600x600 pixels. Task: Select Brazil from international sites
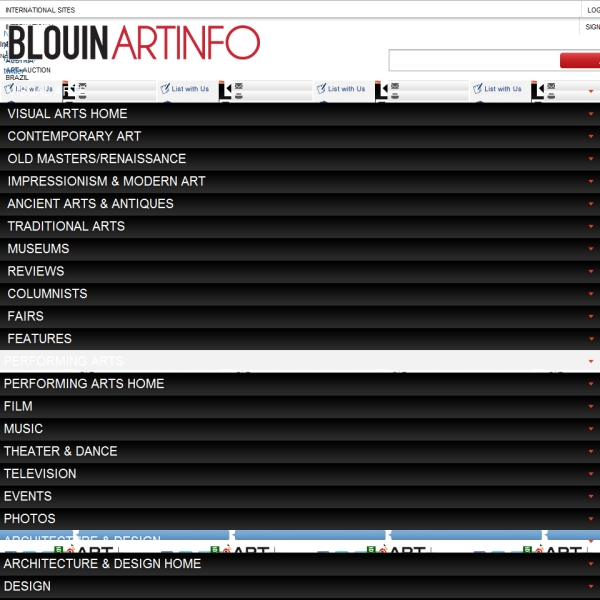pos(17,77)
